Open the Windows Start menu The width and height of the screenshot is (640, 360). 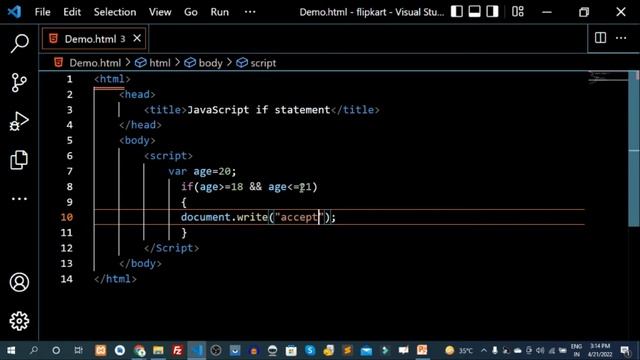click(x=11, y=350)
